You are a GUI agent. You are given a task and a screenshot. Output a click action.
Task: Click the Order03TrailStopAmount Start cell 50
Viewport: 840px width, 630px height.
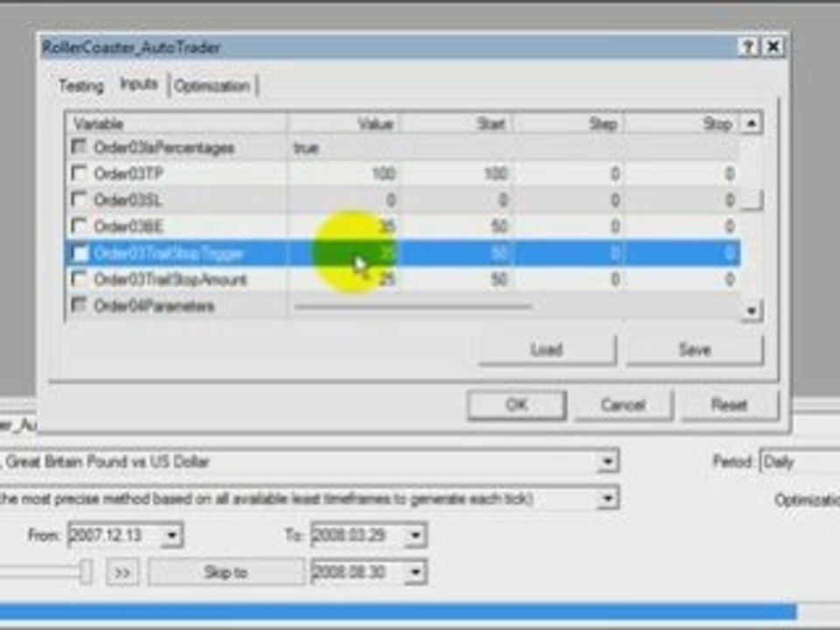(x=455, y=279)
